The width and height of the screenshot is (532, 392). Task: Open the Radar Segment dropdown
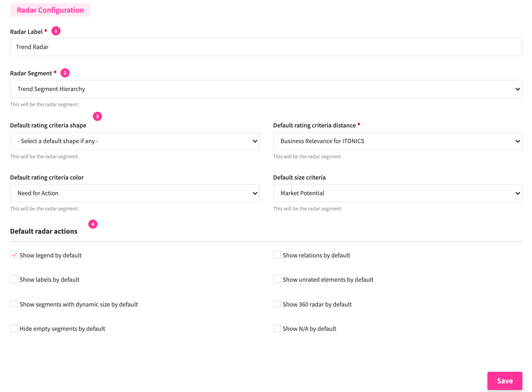pos(266,89)
